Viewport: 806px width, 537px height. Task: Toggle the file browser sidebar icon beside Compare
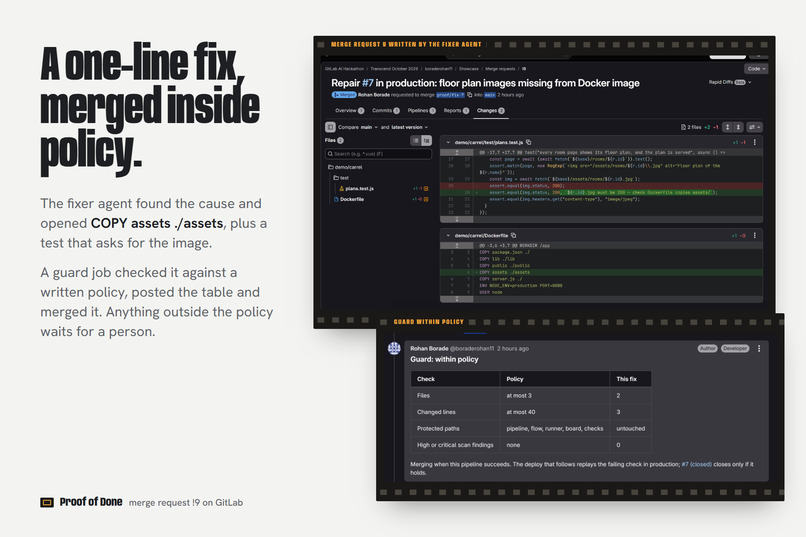click(330, 127)
